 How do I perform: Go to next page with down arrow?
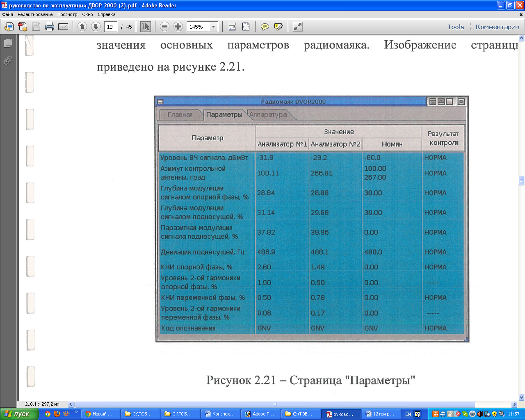tap(96, 27)
